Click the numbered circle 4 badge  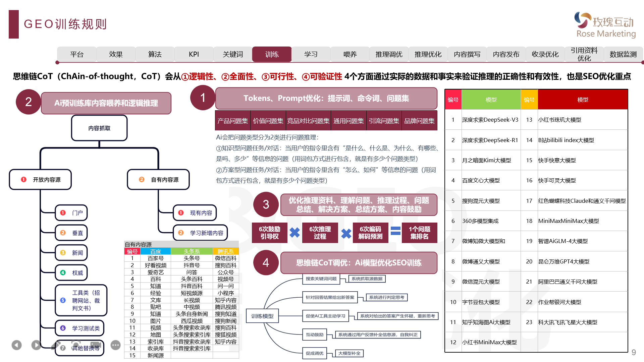click(x=266, y=262)
